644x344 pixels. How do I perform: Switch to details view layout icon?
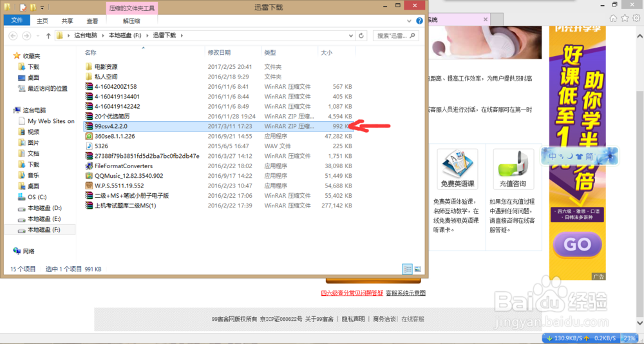408,269
